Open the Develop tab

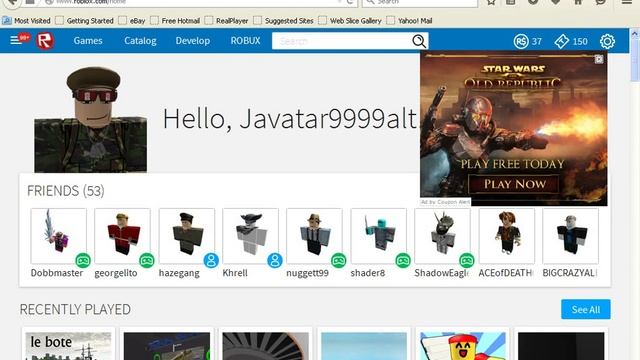point(193,41)
